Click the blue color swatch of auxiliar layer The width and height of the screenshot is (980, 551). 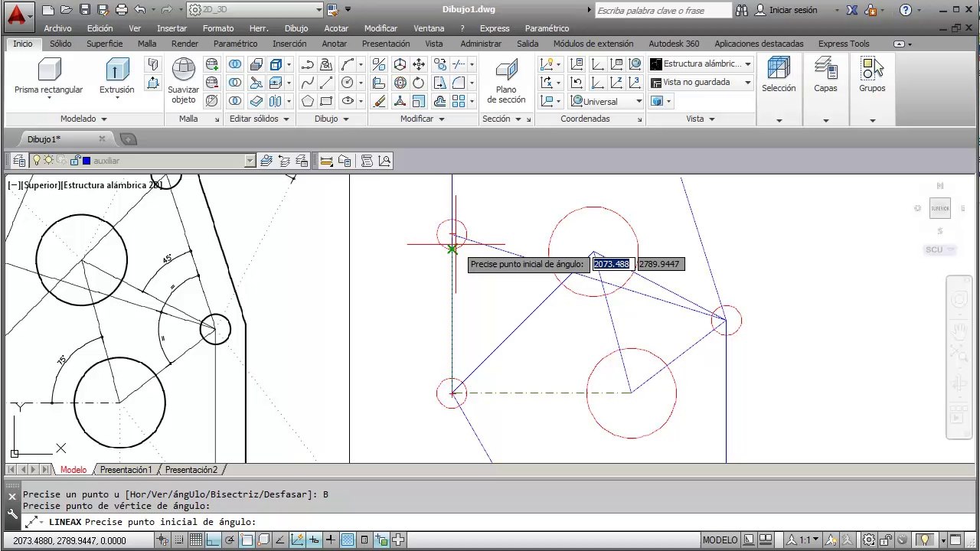point(87,161)
